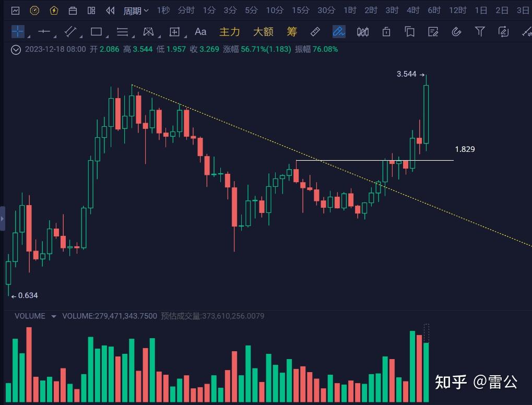Click the candlestick magnet icon
This screenshot has width=532, height=405.
(363, 32)
